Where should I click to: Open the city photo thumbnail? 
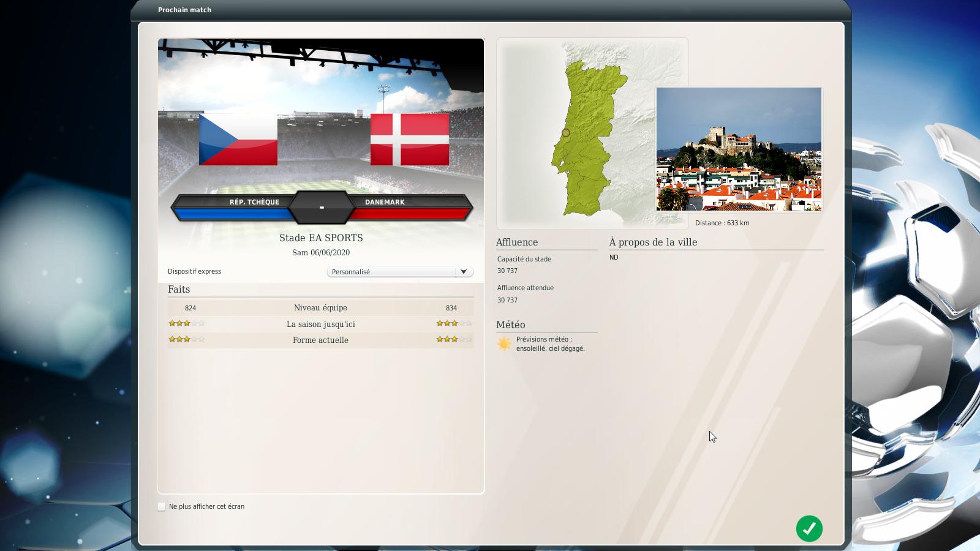click(x=739, y=149)
